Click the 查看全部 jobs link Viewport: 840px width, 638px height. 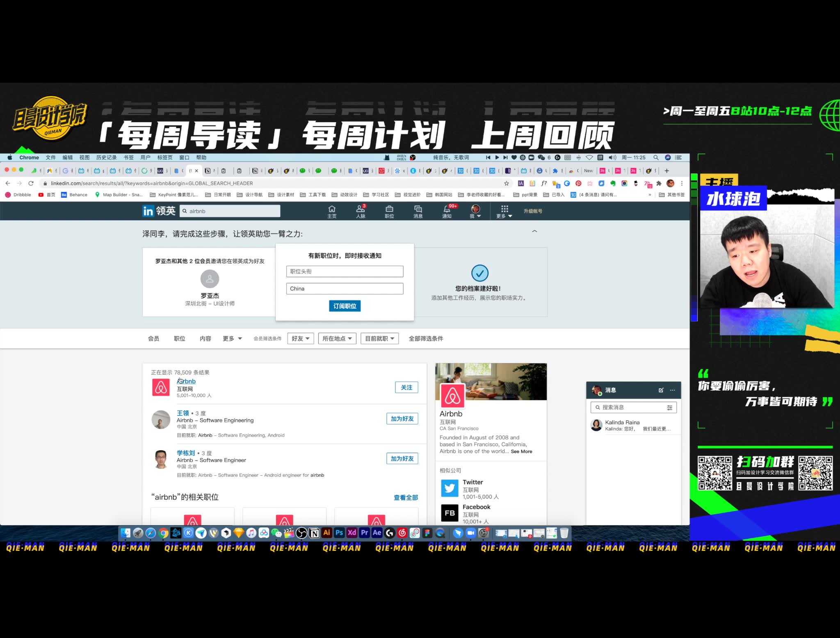[x=406, y=497]
